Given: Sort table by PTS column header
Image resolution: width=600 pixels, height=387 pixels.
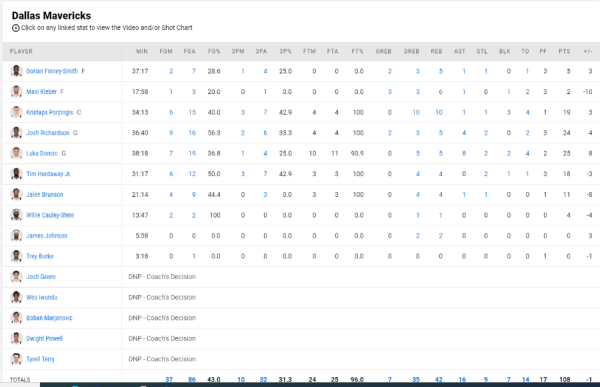Looking at the screenshot, I should [564, 51].
